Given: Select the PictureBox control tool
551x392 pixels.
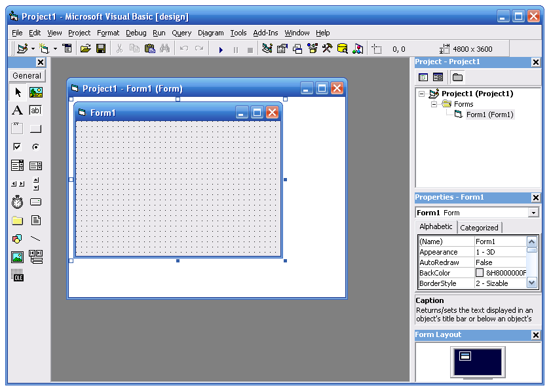Looking at the screenshot, I should pos(36,92).
